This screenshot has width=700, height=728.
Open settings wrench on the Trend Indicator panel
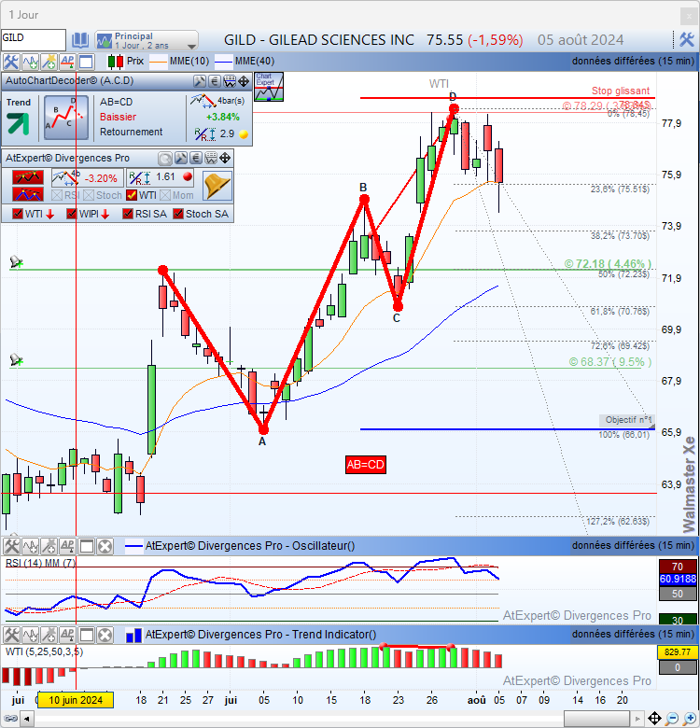click(x=11, y=636)
